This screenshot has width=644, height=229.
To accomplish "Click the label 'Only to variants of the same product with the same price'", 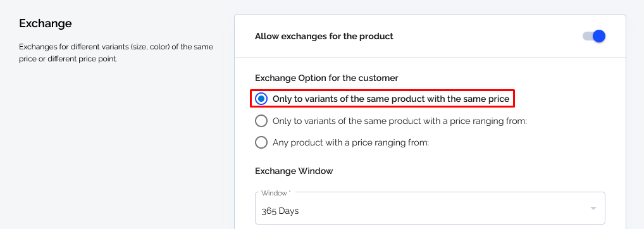I will (x=391, y=99).
